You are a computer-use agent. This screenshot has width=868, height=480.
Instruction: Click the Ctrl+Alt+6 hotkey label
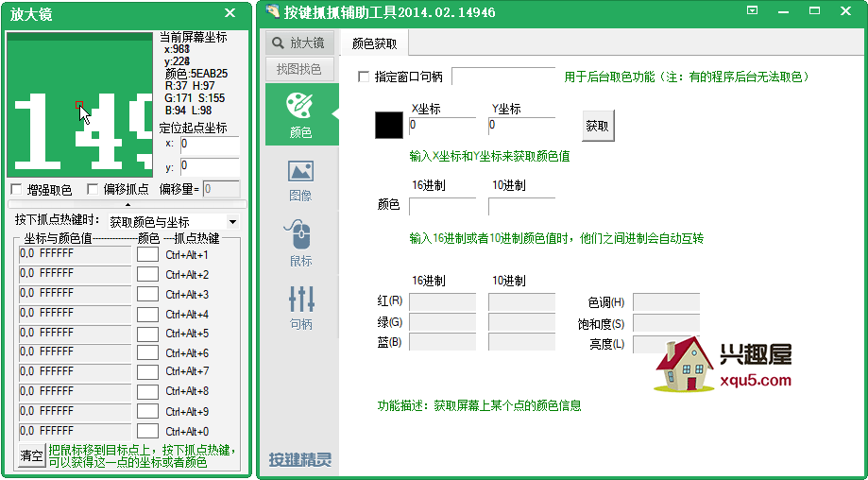187,353
